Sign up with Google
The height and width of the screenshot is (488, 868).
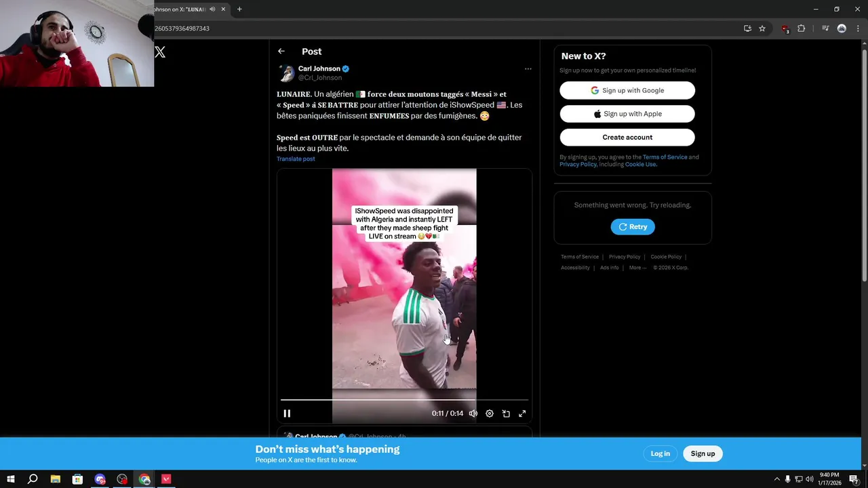point(627,90)
